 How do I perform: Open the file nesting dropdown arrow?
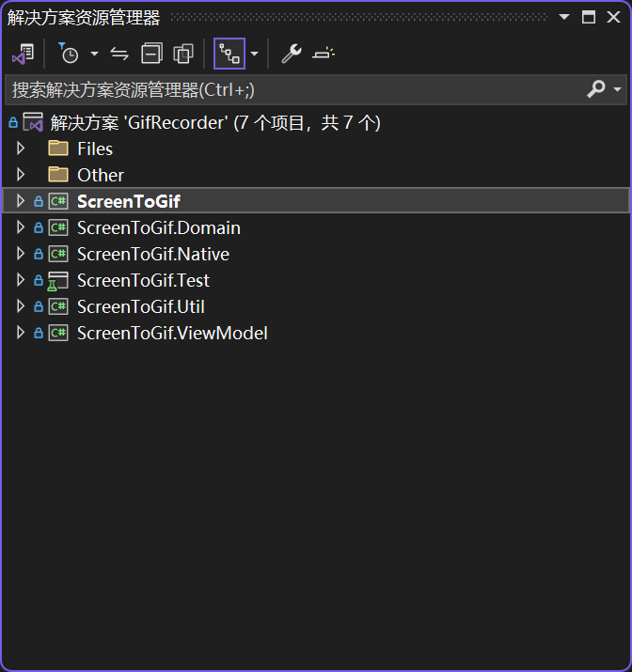(x=255, y=54)
